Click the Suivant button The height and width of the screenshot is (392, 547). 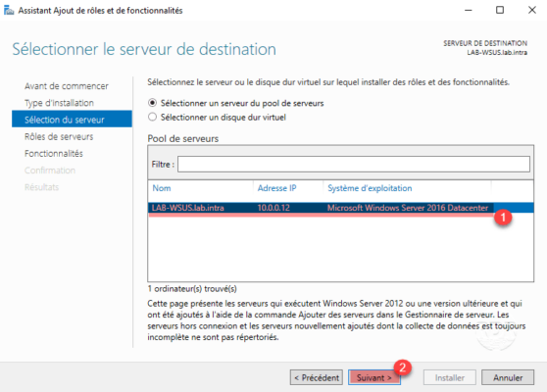point(373,377)
